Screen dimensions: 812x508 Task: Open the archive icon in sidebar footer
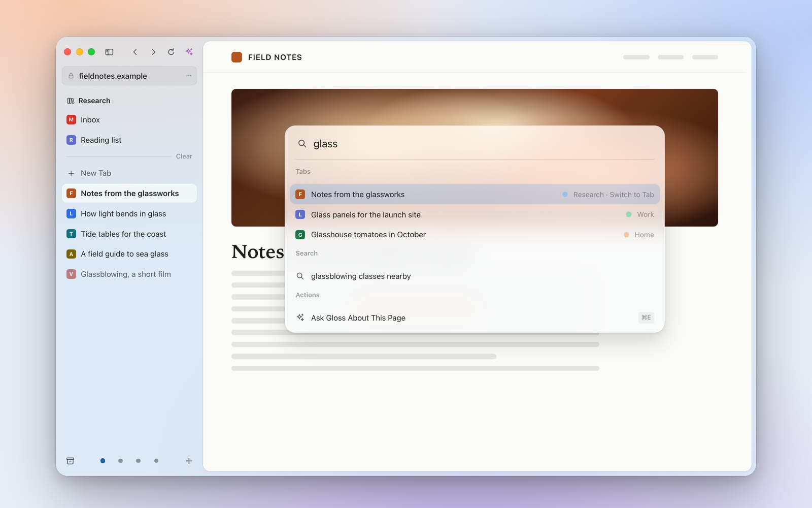[x=71, y=461]
